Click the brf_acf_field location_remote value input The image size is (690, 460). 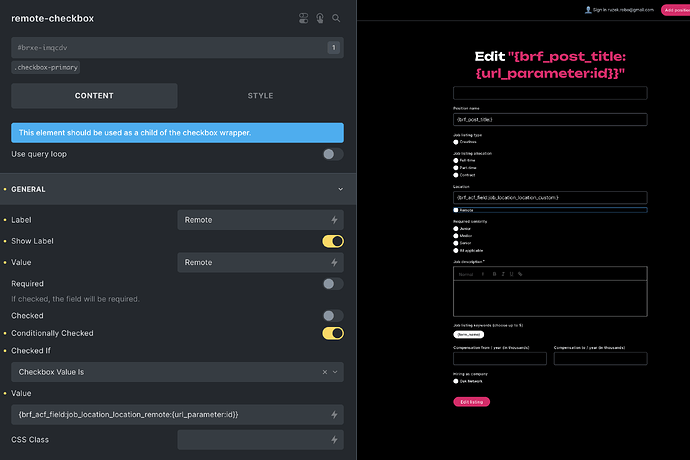177,415
